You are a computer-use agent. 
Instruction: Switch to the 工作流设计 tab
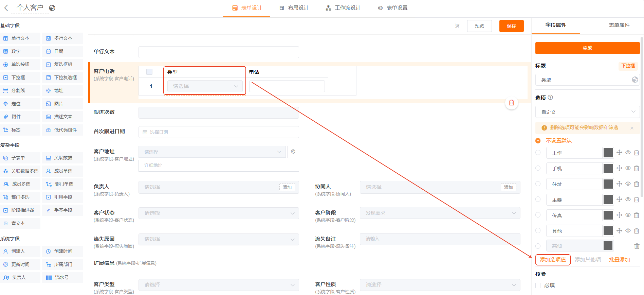[343, 8]
